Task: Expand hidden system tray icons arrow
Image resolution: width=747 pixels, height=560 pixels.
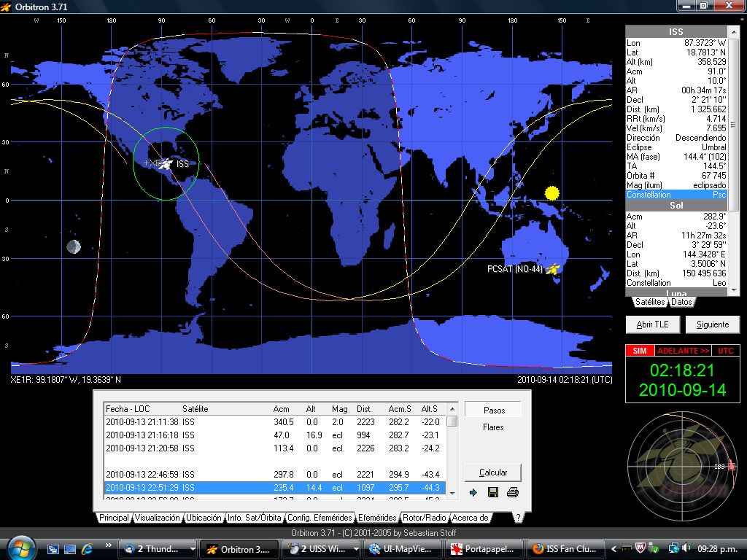Action: tap(614, 549)
